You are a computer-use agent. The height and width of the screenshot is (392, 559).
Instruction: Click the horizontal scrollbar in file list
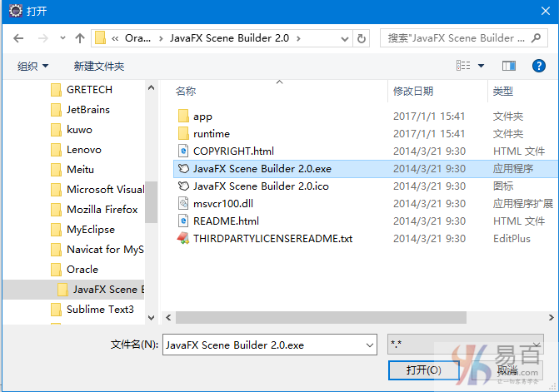pyautogui.click(x=321, y=317)
